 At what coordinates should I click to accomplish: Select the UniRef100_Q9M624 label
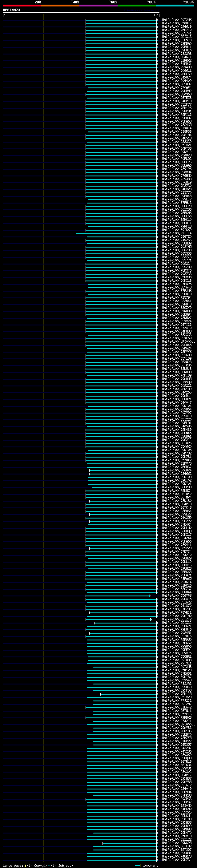[x=177, y=349]
